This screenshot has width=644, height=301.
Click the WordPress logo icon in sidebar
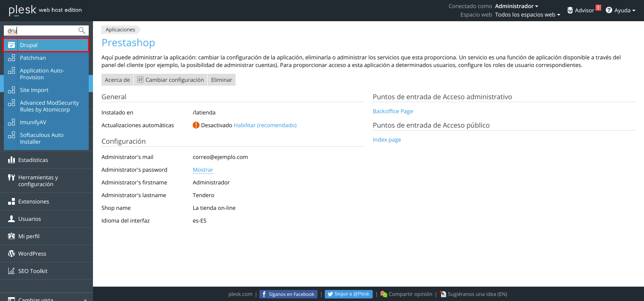coord(11,254)
